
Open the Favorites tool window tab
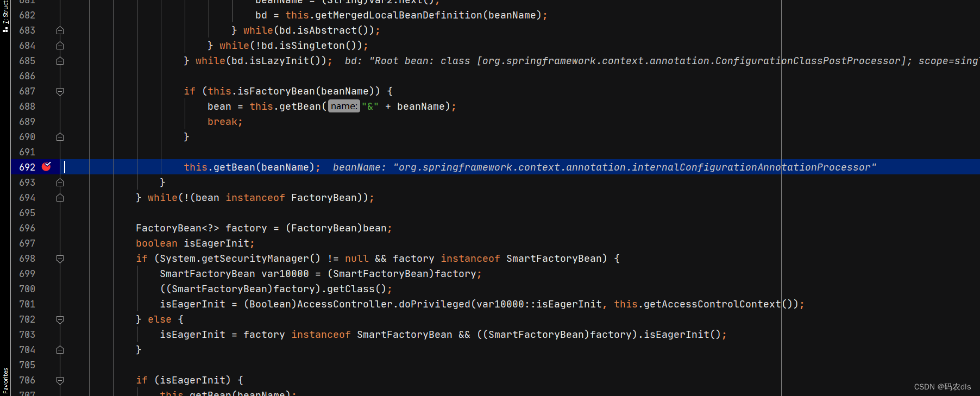pos(5,380)
